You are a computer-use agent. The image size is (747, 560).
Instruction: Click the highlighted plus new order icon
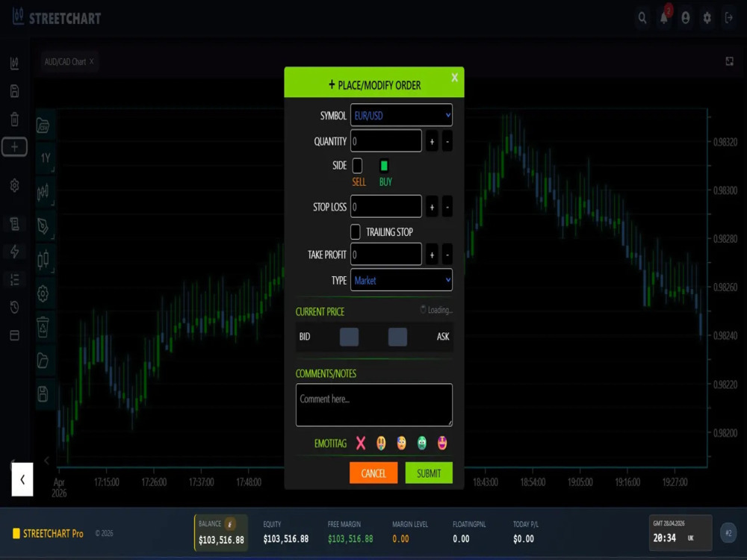pyautogui.click(x=15, y=147)
